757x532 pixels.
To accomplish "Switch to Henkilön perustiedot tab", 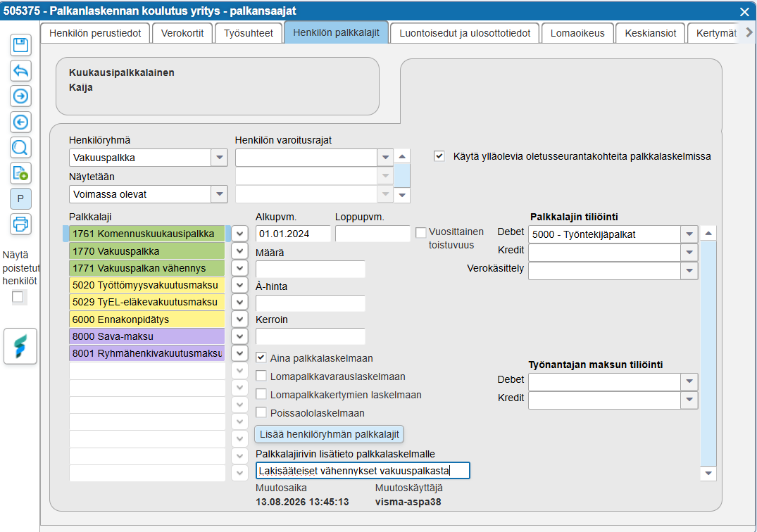I will (x=95, y=33).
